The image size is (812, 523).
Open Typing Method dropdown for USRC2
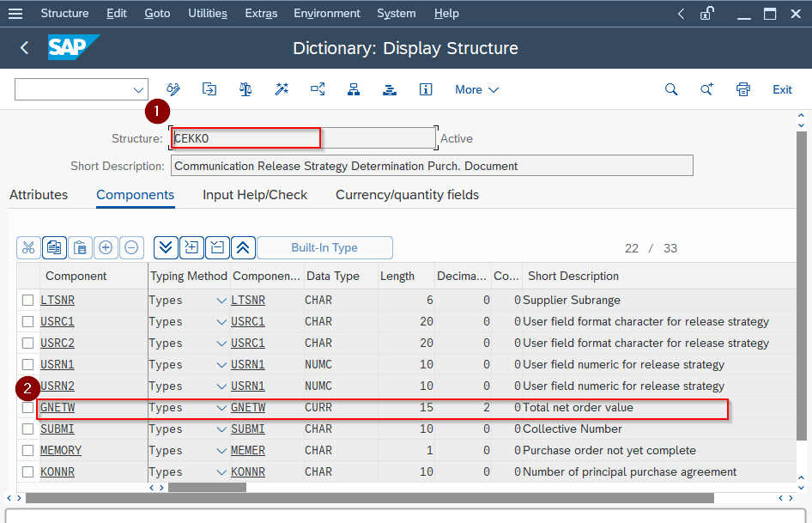pyautogui.click(x=221, y=344)
